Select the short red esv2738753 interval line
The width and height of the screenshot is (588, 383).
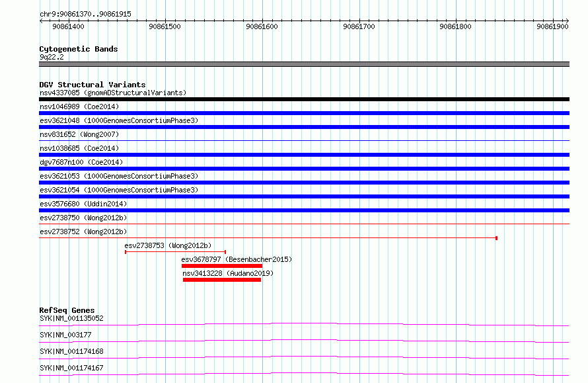click(176, 251)
